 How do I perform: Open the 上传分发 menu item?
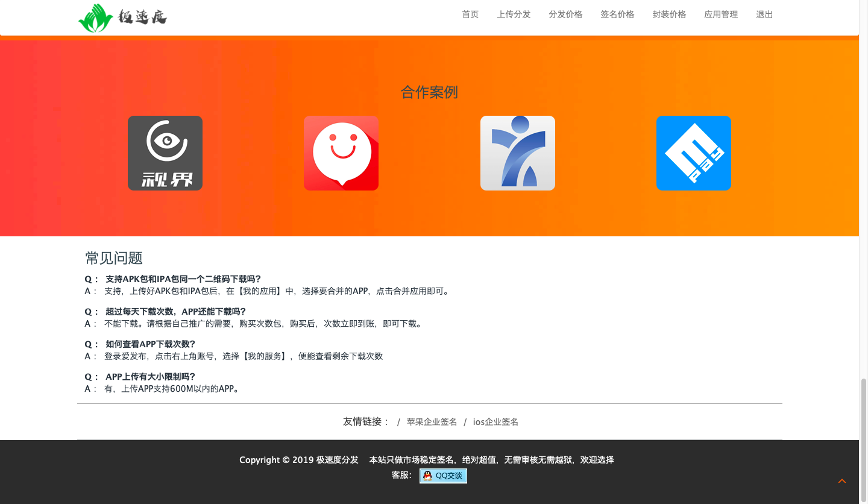click(514, 14)
